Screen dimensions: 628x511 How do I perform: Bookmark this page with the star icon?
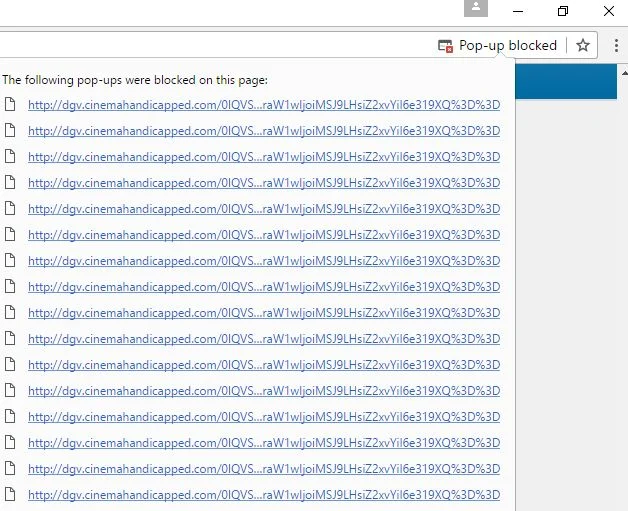point(583,45)
